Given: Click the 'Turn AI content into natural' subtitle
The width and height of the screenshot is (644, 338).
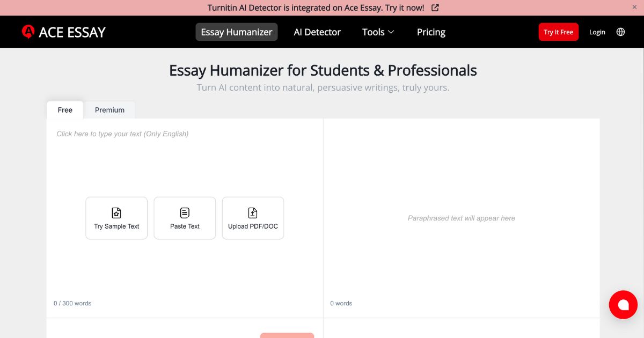Looking at the screenshot, I should (x=323, y=87).
